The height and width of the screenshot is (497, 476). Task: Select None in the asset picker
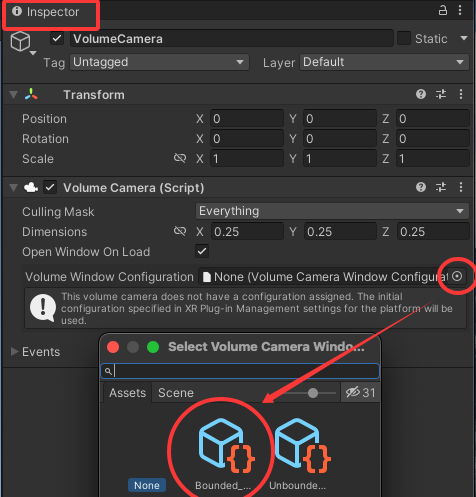point(147,485)
